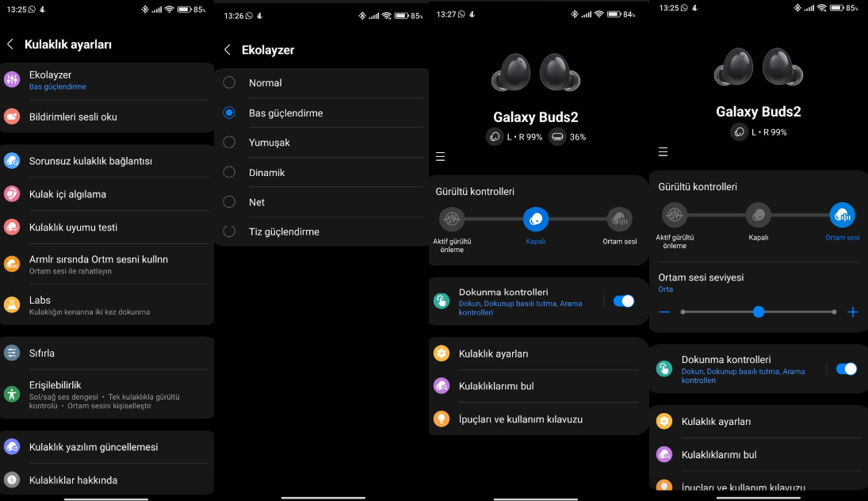This screenshot has width=868, height=501.
Task: Tap the Sıfırla icon
Action: tap(12, 353)
